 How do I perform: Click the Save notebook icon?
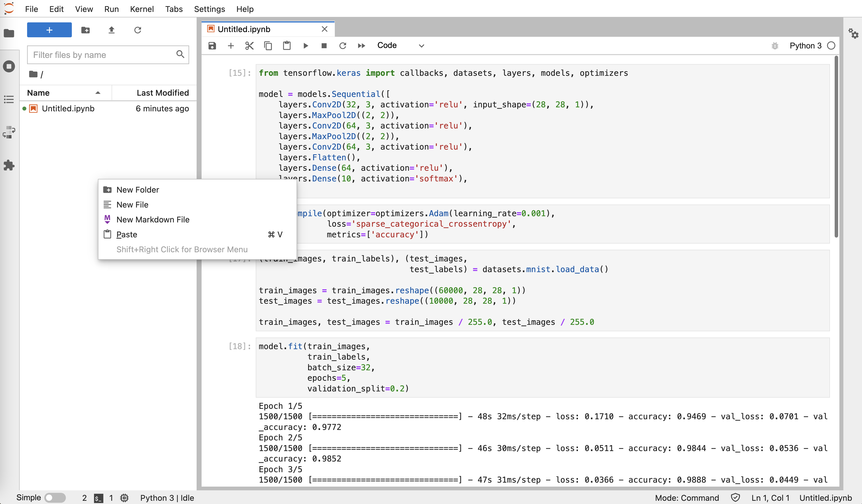click(212, 45)
